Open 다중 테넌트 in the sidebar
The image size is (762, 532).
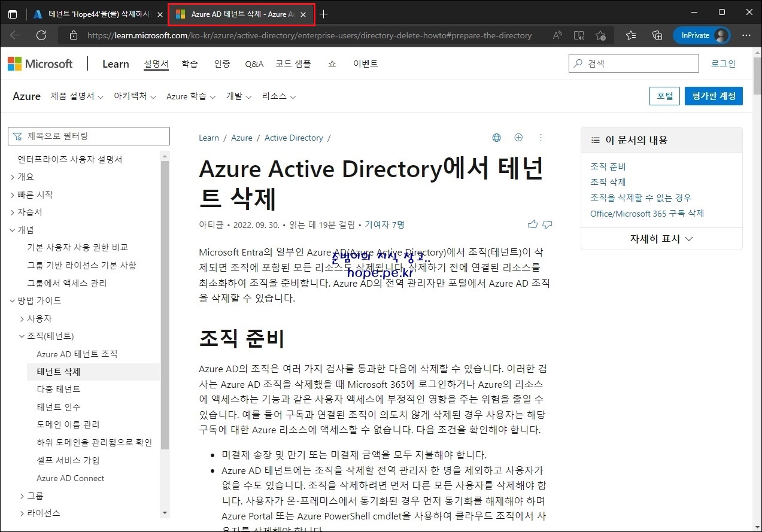(x=59, y=389)
